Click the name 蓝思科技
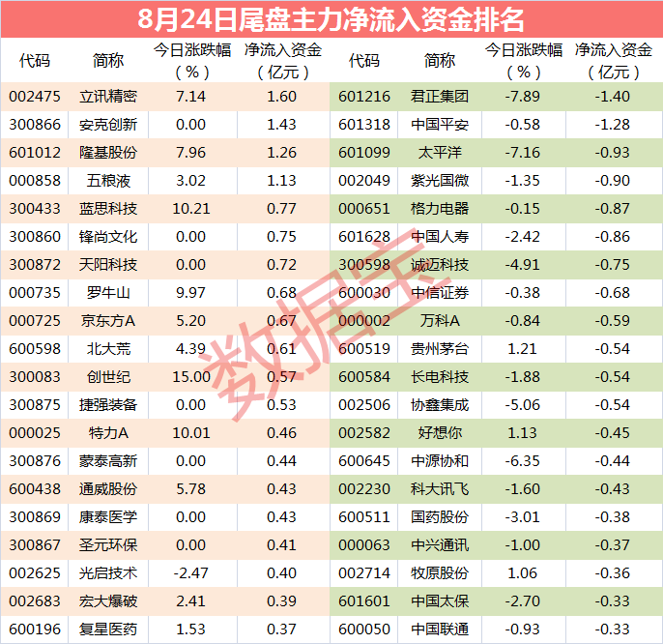The height and width of the screenshot is (644, 663). [108, 209]
